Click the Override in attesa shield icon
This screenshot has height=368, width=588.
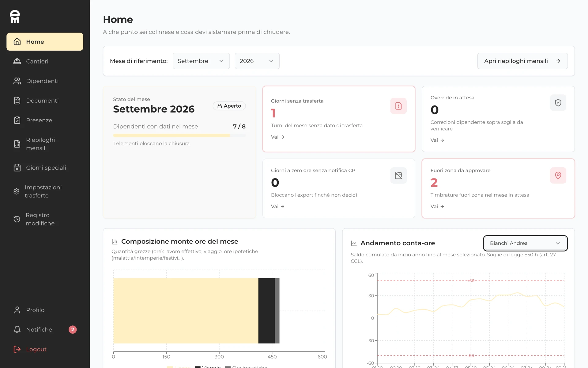[x=558, y=103]
